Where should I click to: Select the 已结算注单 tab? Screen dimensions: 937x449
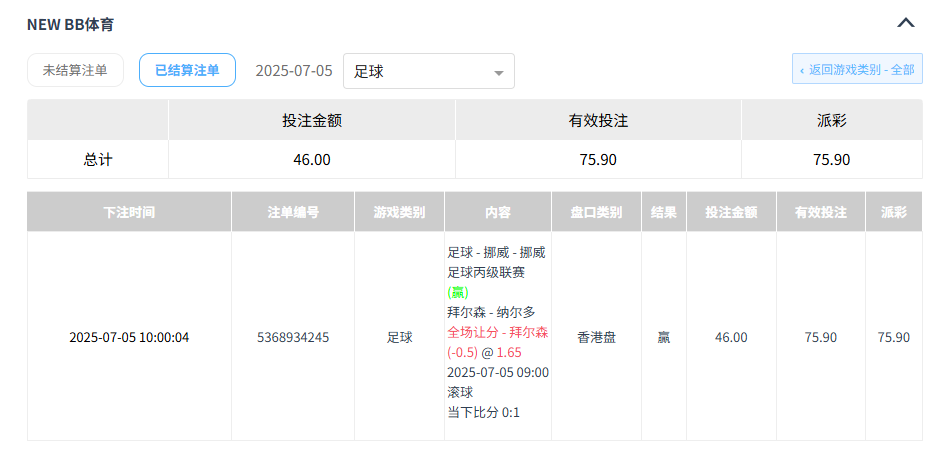tap(187, 71)
